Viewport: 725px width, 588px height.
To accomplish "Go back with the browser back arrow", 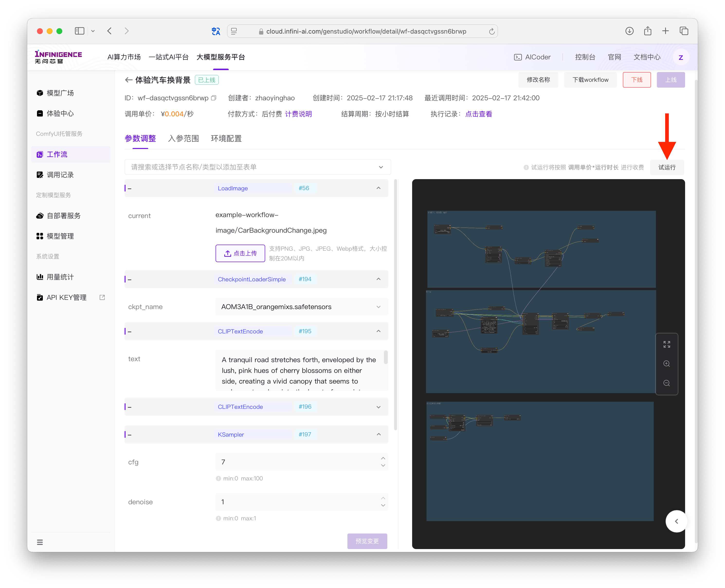I will tap(109, 31).
